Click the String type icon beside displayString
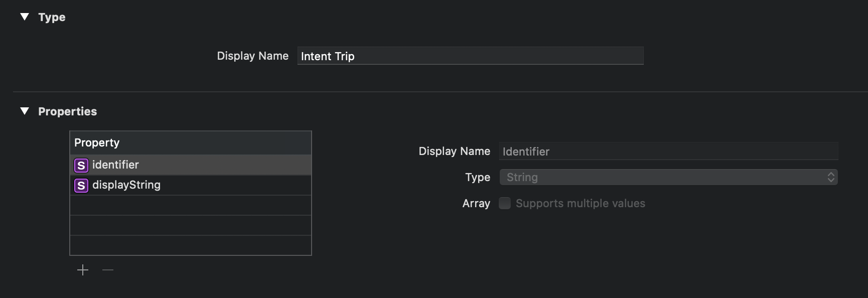Image resolution: width=868 pixels, height=298 pixels. pyautogui.click(x=81, y=185)
